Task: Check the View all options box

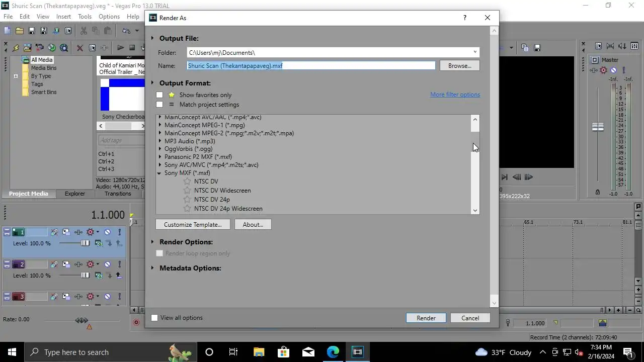Action: coord(154,318)
